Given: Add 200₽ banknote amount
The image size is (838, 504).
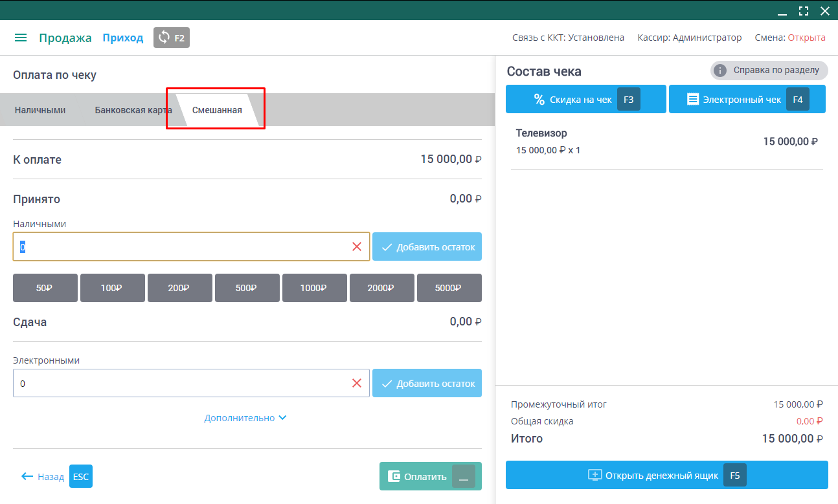Looking at the screenshot, I should (x=180, y=288).
